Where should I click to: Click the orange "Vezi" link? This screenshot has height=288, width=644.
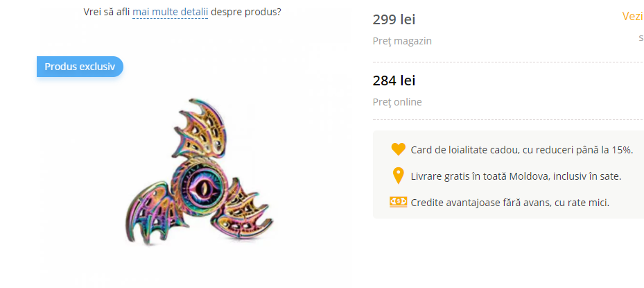[x=632, y=17]
